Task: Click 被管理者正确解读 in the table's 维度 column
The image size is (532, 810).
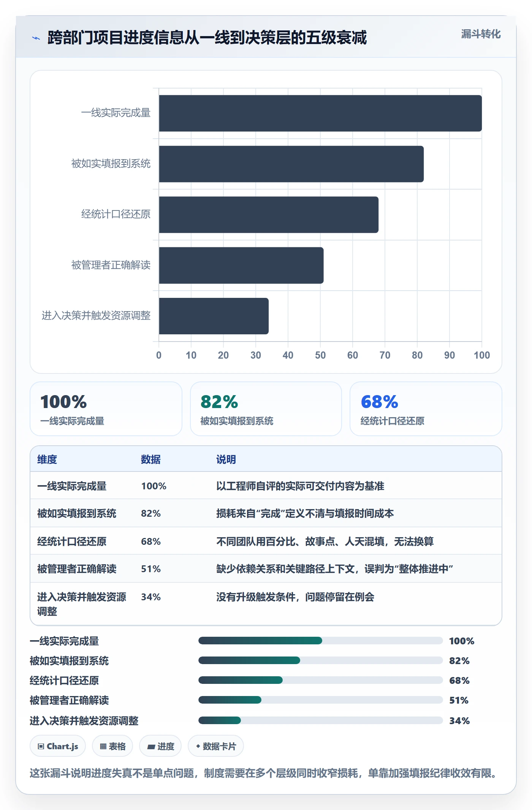Action: tap(77, 569)
